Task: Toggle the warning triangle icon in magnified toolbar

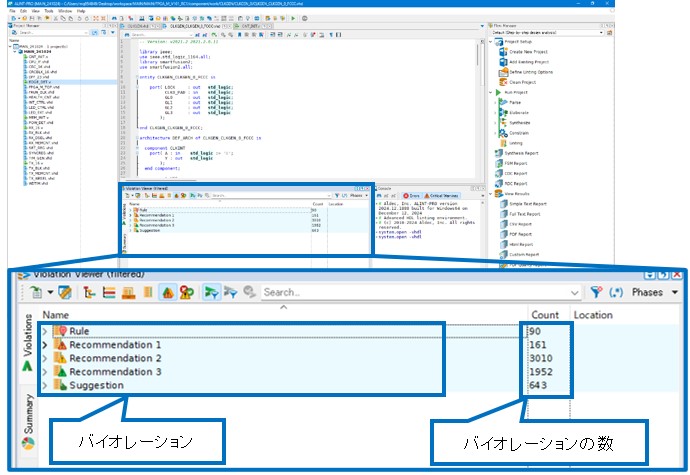Action: [x=168, y=292]
